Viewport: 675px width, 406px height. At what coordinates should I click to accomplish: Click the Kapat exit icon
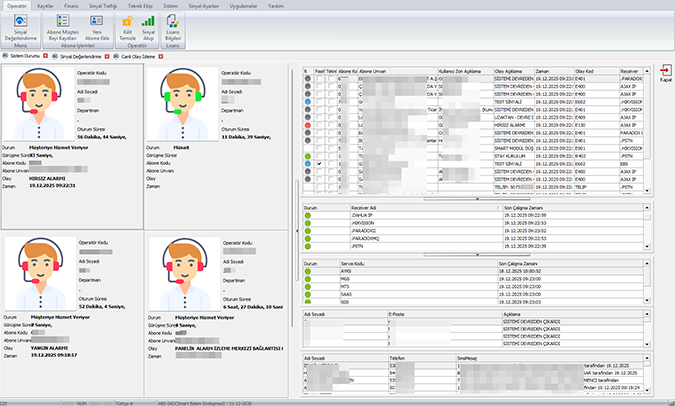point(665,71)
